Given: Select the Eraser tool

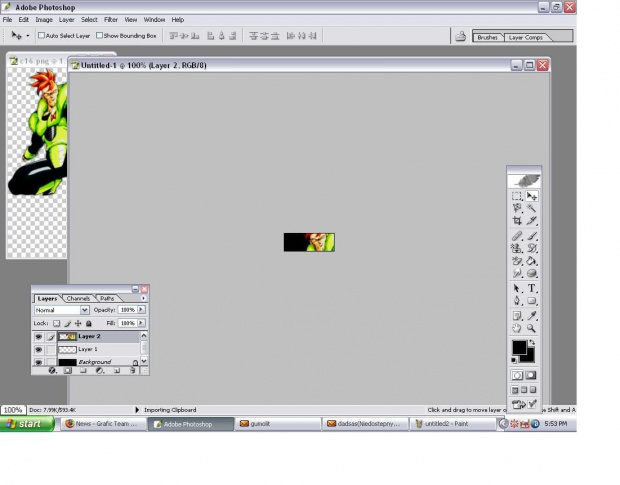Looking at the screenshot, I should click(x=517, y=260).
